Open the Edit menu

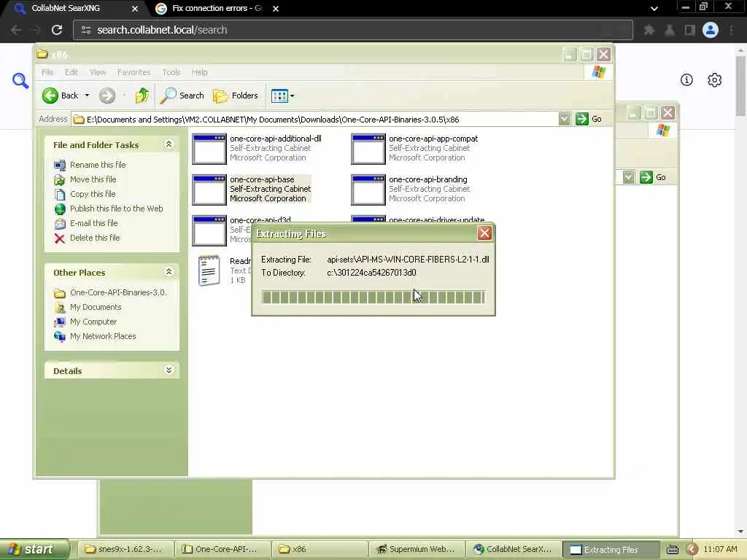71,72
